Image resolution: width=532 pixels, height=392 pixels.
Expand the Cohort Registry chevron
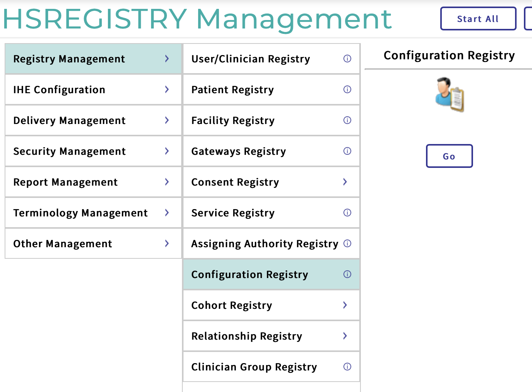pyautogui.click(x=345, y=305)
